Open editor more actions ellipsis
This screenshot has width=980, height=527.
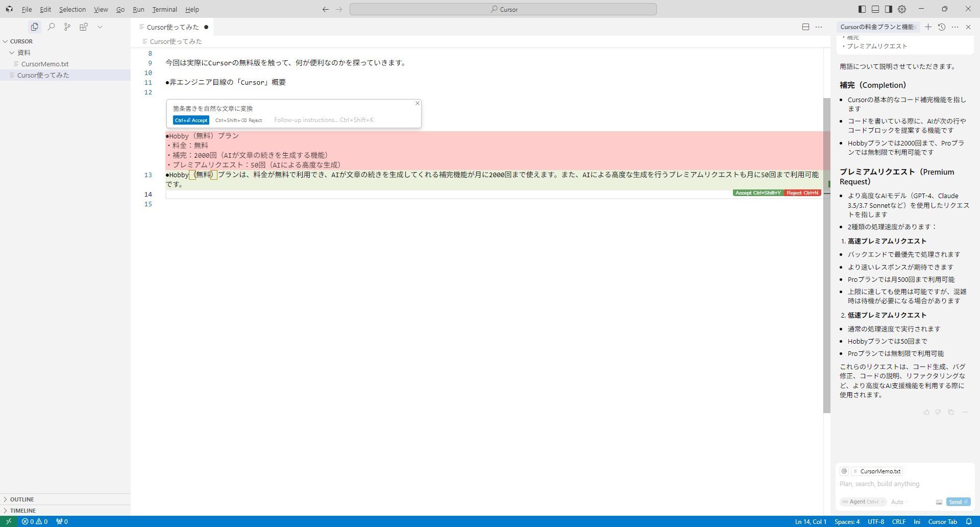point(819,27)
